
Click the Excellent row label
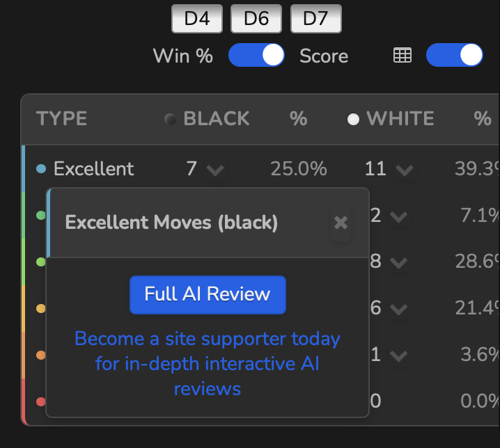(x=93, y=168)
